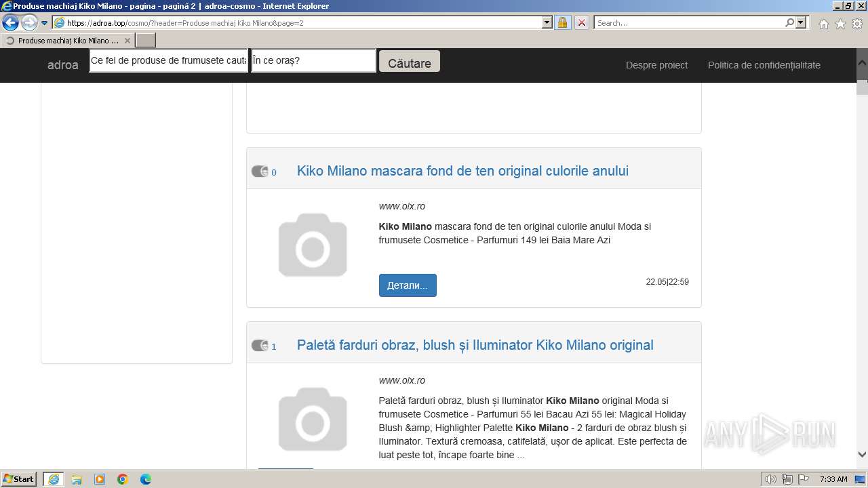
Task: Click the security lock icon
Action: (x=562, y=22)
